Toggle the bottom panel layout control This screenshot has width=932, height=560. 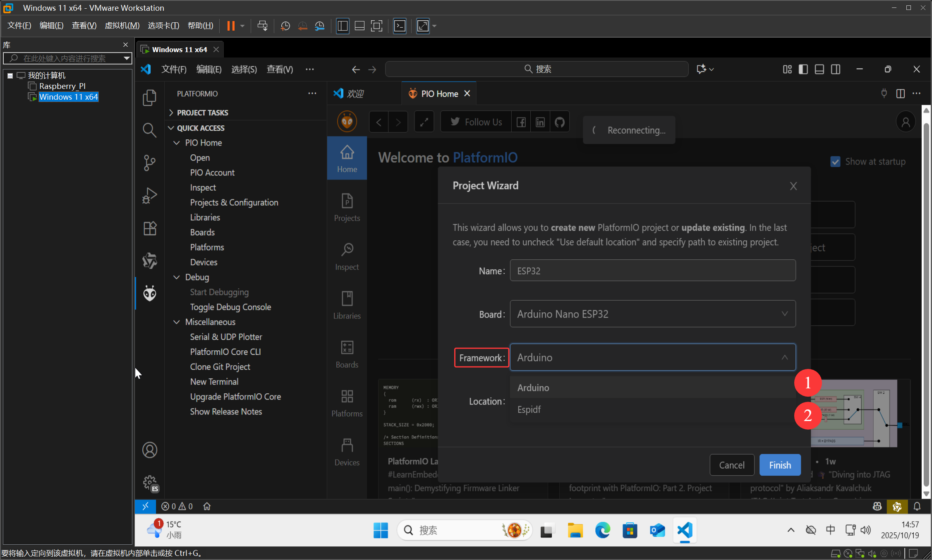click(819, 69)
